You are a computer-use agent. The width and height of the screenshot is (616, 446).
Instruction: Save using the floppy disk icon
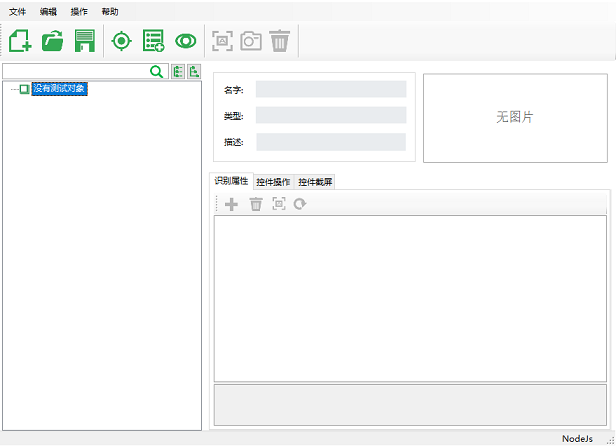pyautogui.click(x=85, y=41)
